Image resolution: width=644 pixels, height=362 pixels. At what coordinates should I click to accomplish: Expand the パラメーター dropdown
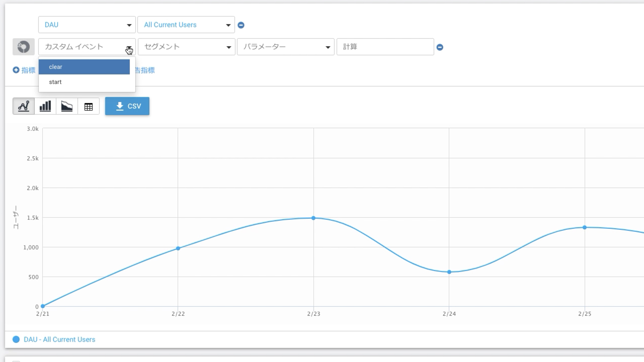point(285,47)
